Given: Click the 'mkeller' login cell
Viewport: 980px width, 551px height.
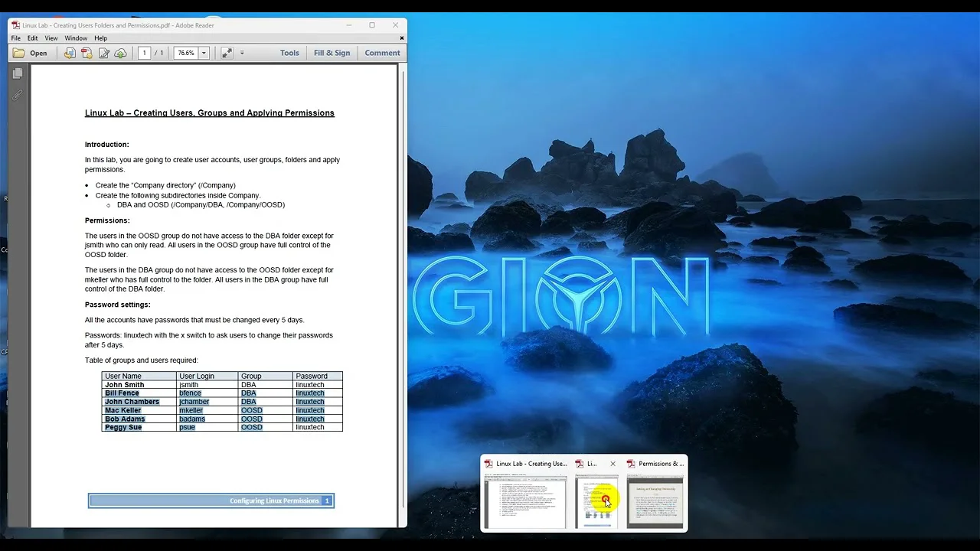Looking at the screenshot, I should (x=207, y=410).
